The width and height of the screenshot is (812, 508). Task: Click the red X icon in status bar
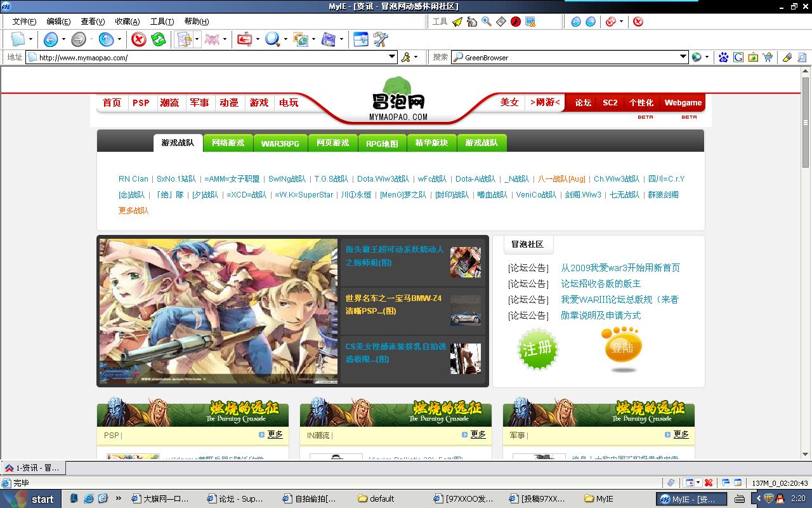(709, 483)
